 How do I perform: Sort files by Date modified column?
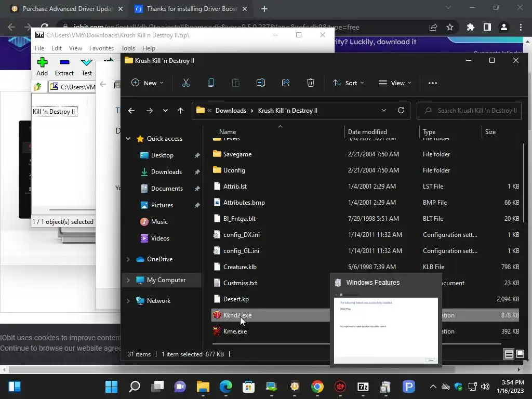pyautogui.click(x=367, y=131)
